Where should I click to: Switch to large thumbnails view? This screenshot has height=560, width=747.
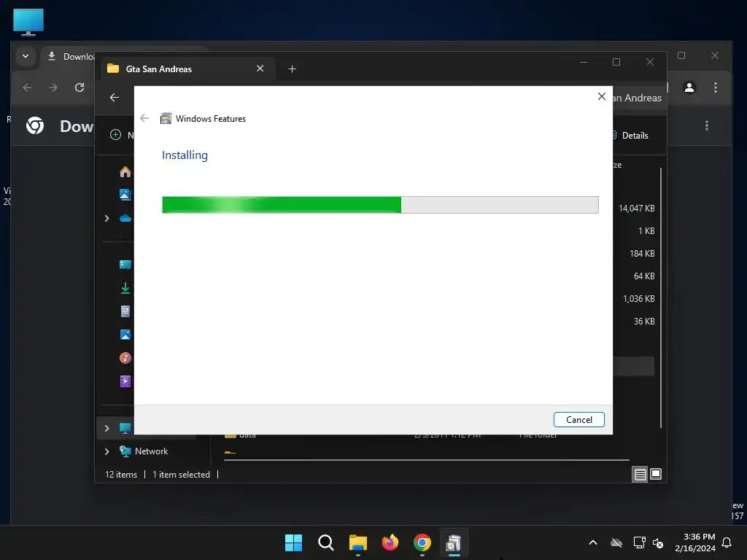pyautogui.click(x=656, y=474)
